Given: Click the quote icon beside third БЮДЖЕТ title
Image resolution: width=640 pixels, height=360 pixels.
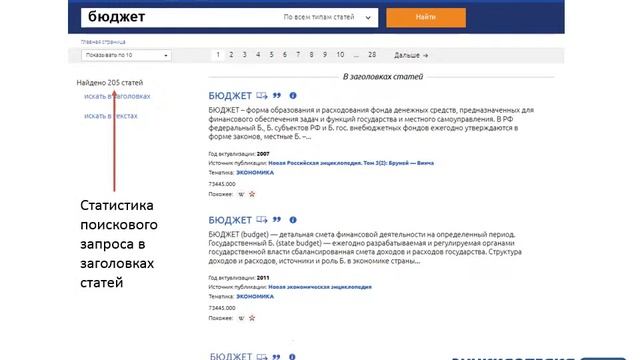Looking at the screenshot, I should tap(276, 357).
